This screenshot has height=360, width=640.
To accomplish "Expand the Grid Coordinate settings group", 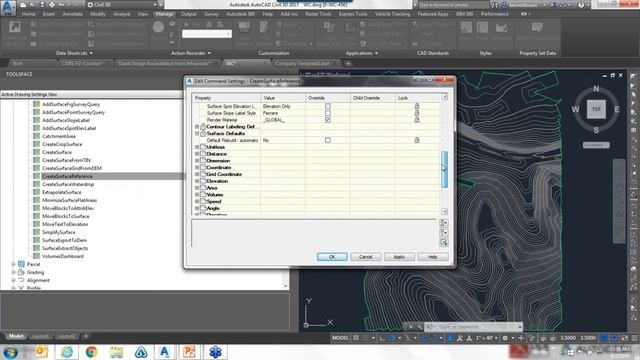I will click(197, 174).
